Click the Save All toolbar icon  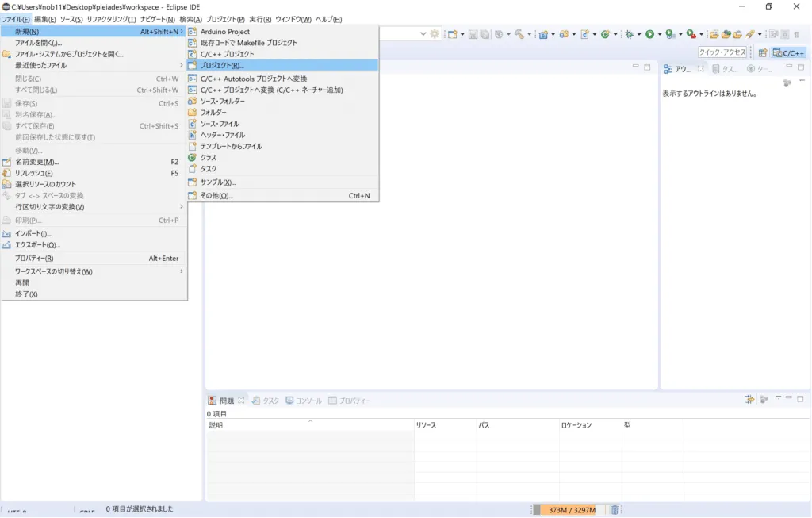(x=485, y=34)
